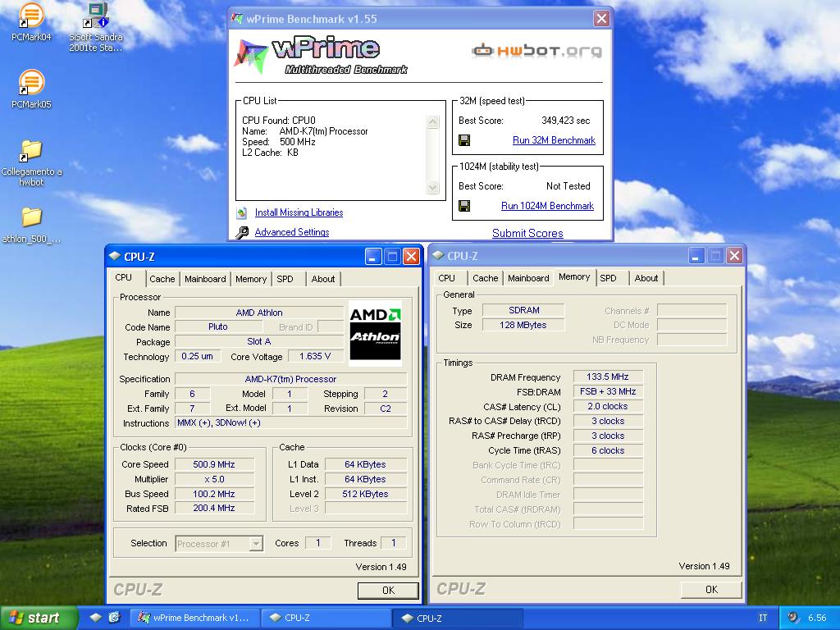Click the memory Type 'SDRAM' field
The height and width of the screenshot is (630, 840).
tap(523, 310)
